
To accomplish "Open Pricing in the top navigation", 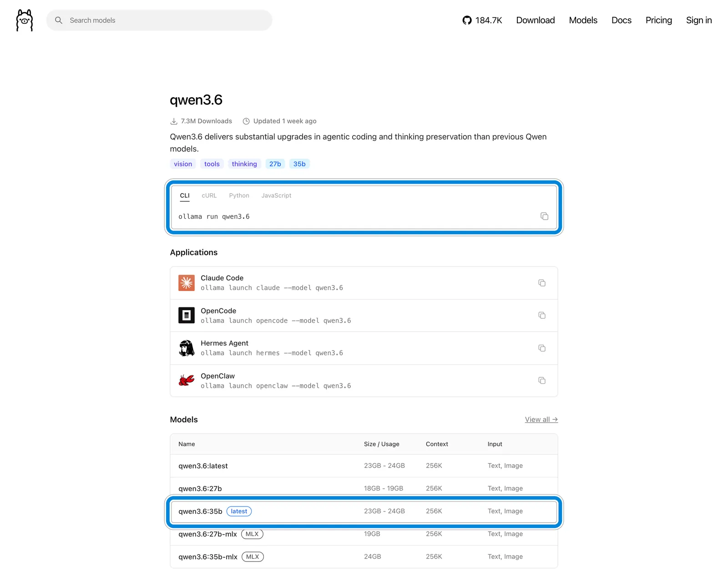I will [659, 20].
